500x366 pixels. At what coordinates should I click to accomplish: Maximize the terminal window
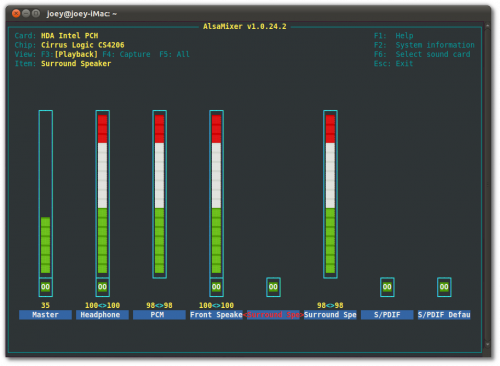pyautogui.click(x=36, y=13)
